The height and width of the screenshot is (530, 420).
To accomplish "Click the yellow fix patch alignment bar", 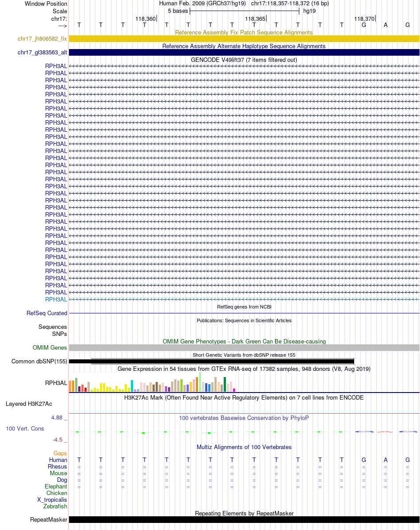I will point(244,39).
